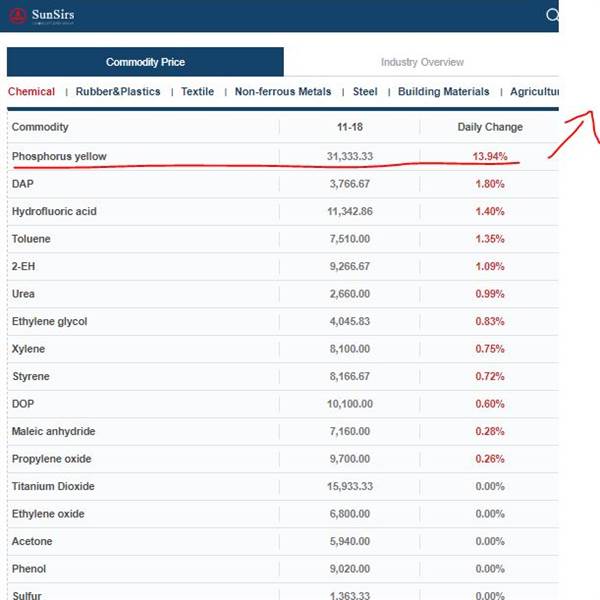Screen dimensions: 600x600
Task: Click the SunSirs logo icon
Action: (18, 15)
